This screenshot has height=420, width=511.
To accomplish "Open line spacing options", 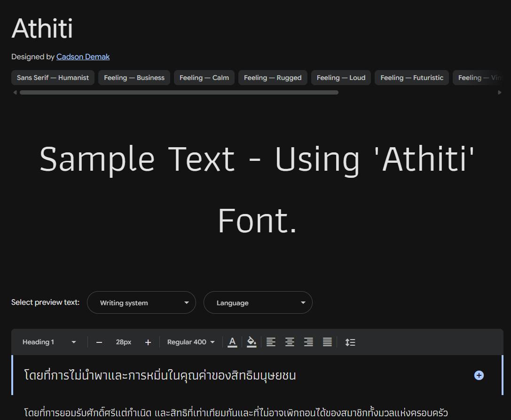I will point(350,342).
